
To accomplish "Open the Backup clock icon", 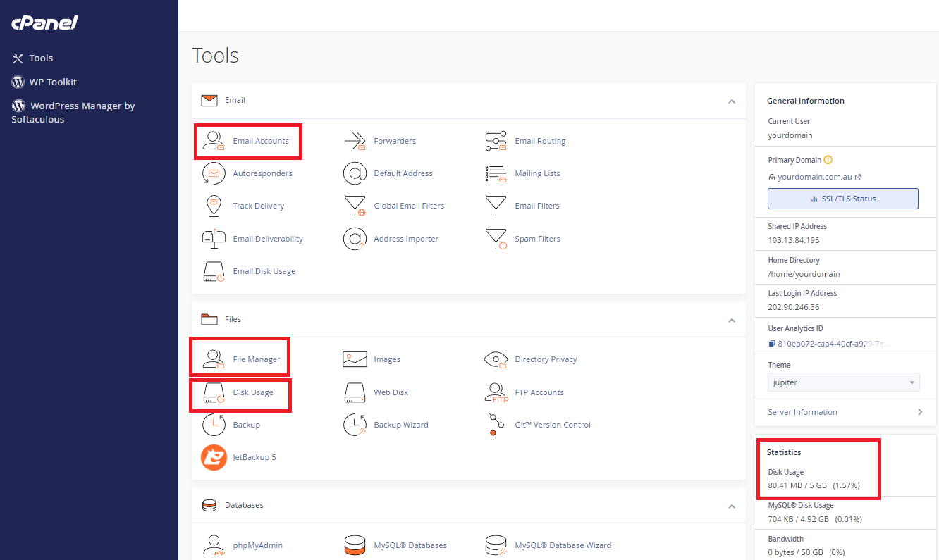I will [214, 425].
